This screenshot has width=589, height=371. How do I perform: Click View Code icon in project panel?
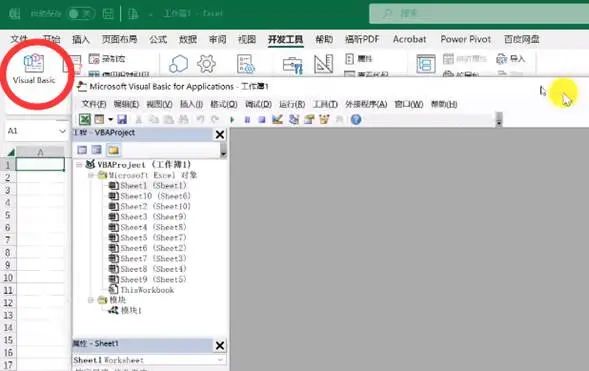pyautogui.click(x=82, y=150)
